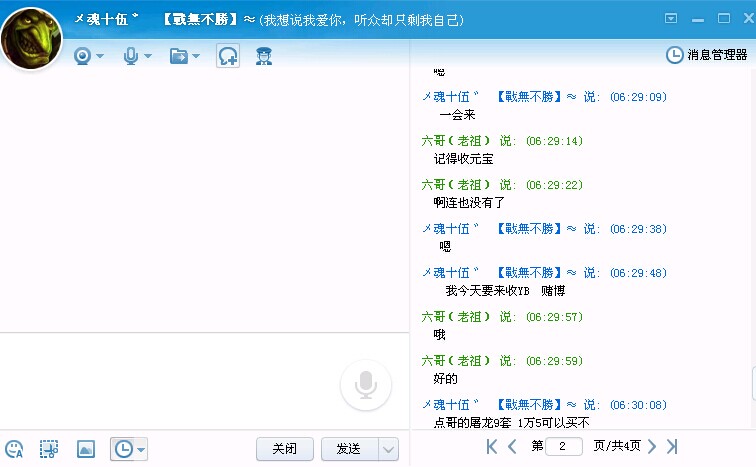Click the page number input field

coord(565,446)
